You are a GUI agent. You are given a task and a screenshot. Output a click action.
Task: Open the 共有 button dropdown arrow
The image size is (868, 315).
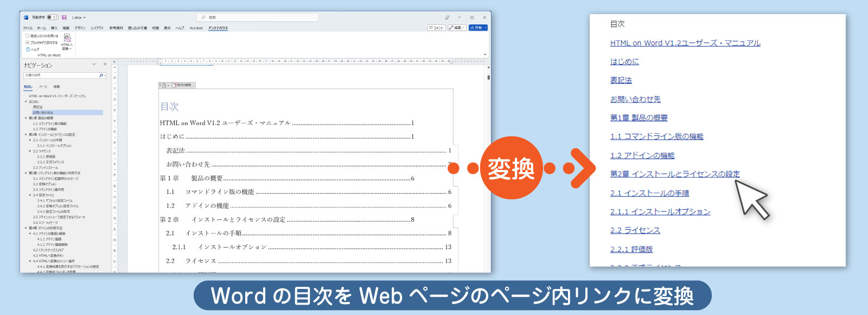tap(486, 28)
